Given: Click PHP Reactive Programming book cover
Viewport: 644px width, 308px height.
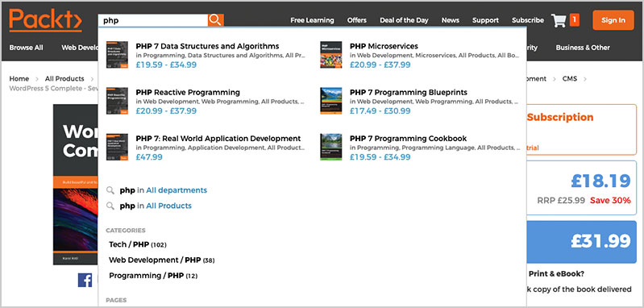Looking at the screenshot, I should pos(117,101).
